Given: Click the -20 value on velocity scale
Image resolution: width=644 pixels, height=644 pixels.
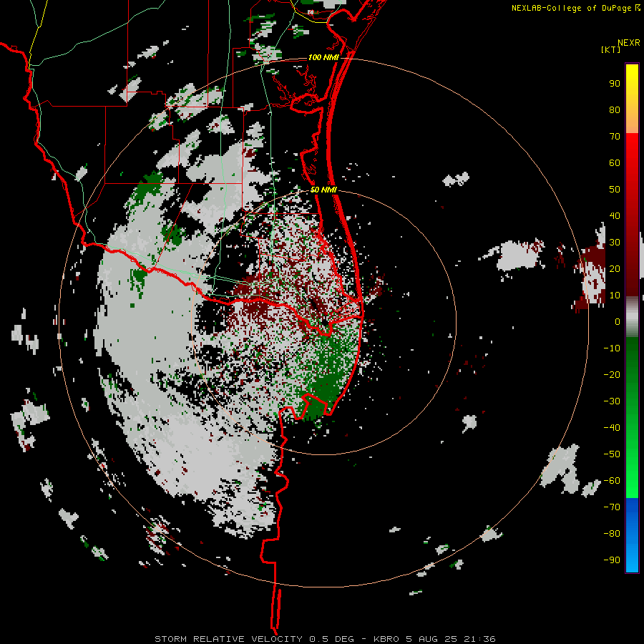Looking at the screenshot, I should click(612, 375).
